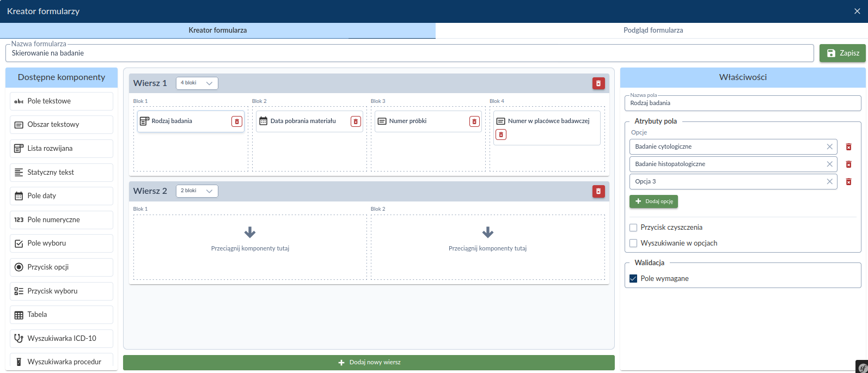868x373 pixels.
Task: Enable Przycisk czyszczenia checkbox
Action: (x=633, y=228)
